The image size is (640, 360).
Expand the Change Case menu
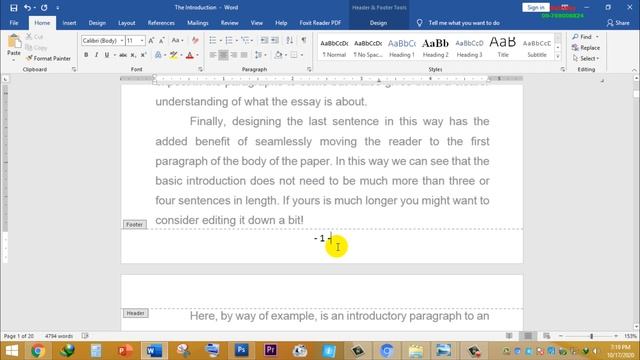coord(177,40)
